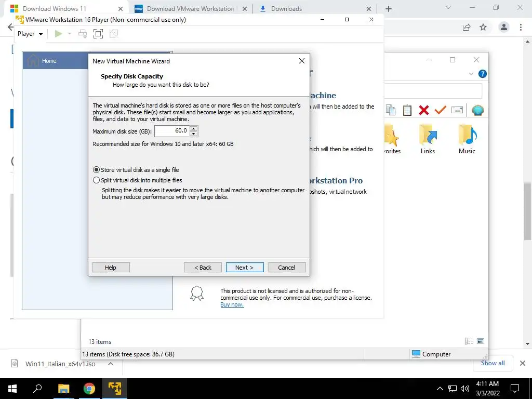
Task: Click the Paste clipboard icon in file explorer
Action: pos(407,110)
